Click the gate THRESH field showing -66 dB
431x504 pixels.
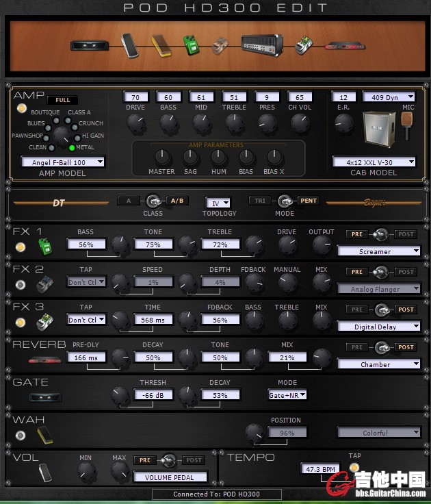(x=153, y=395)
